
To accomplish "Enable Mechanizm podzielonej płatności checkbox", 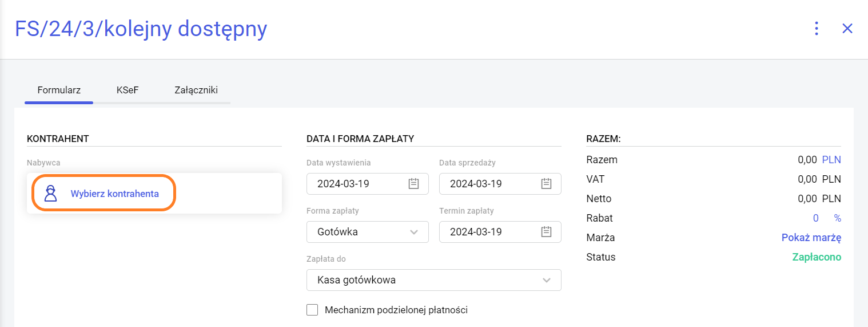I will [x=312, y=310].
